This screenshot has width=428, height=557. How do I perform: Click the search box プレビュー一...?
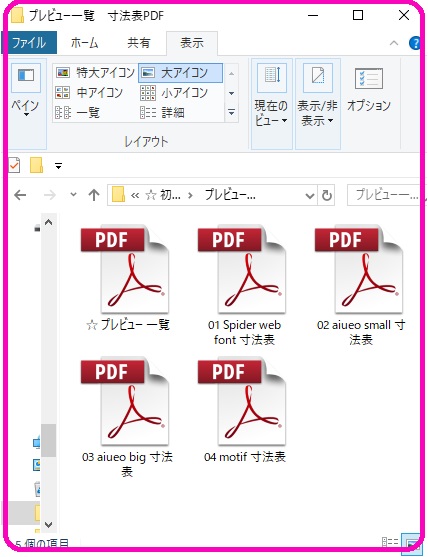pyautogui.click(x=386, y=195)
